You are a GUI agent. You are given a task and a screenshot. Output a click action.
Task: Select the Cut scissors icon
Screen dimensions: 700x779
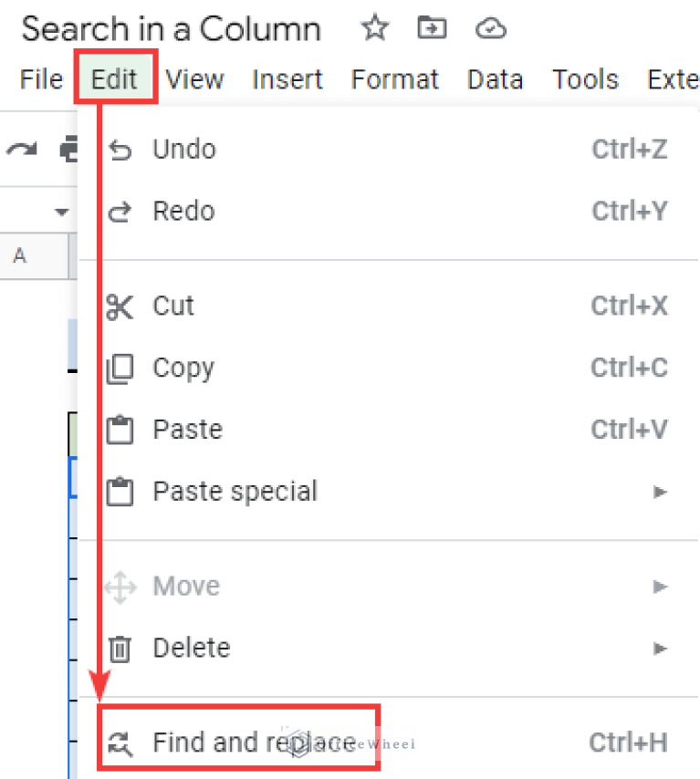point(120,306)
